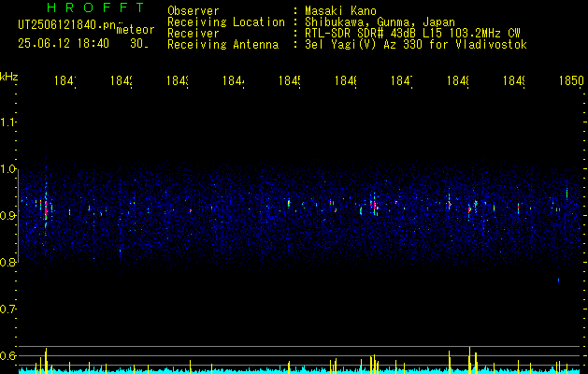Click the 0.9 frequency axis label
Screen dimensions: 588x374
coord(7,215)
